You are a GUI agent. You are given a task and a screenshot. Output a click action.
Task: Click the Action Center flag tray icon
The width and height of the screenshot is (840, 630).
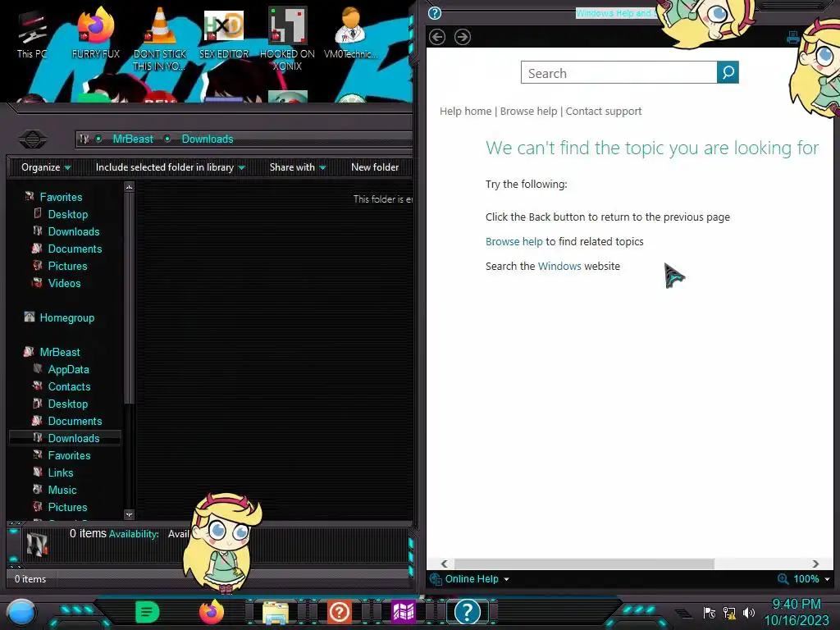[x=710, y=612]
